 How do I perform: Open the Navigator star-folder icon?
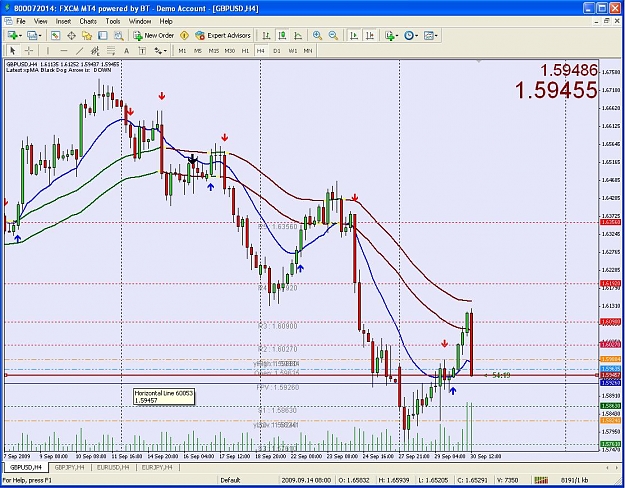pyautogui.click(x=87, y=35)
